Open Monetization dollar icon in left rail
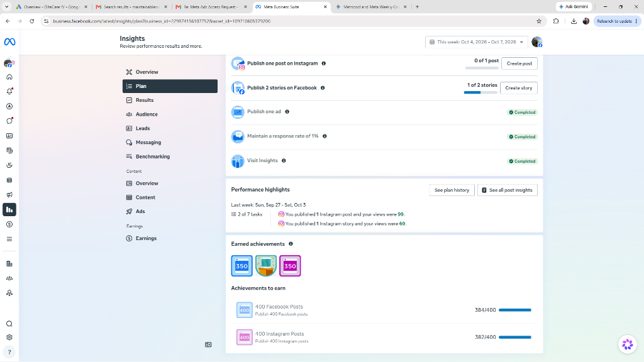The height and width of the screenshot is (362, 644). point(9,224)
